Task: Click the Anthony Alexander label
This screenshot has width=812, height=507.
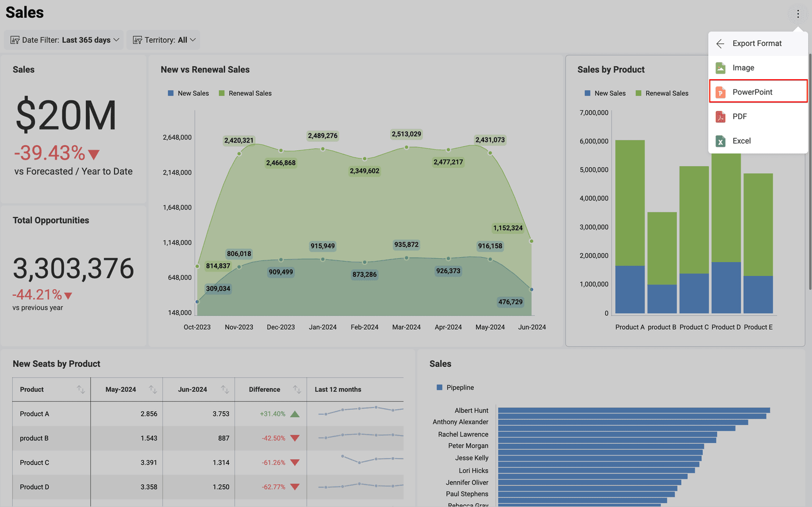Action: [461, 422]
